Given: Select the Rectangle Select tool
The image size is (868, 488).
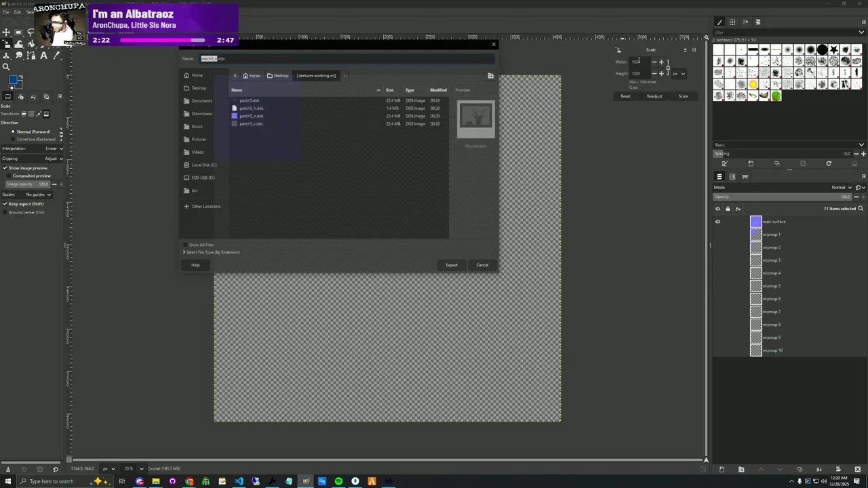Looking at the screenshot, I should click(x=18, y=33).
